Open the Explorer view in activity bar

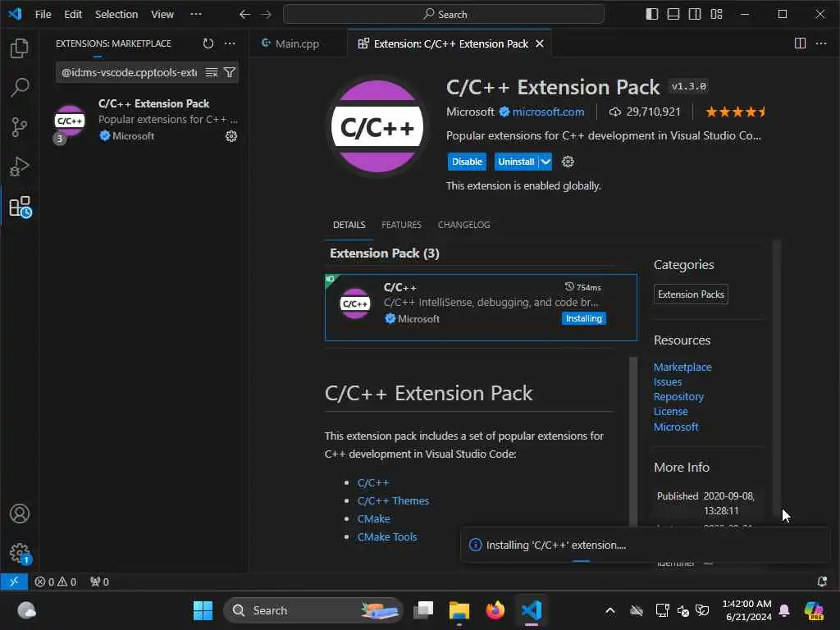tap(20, 48)
